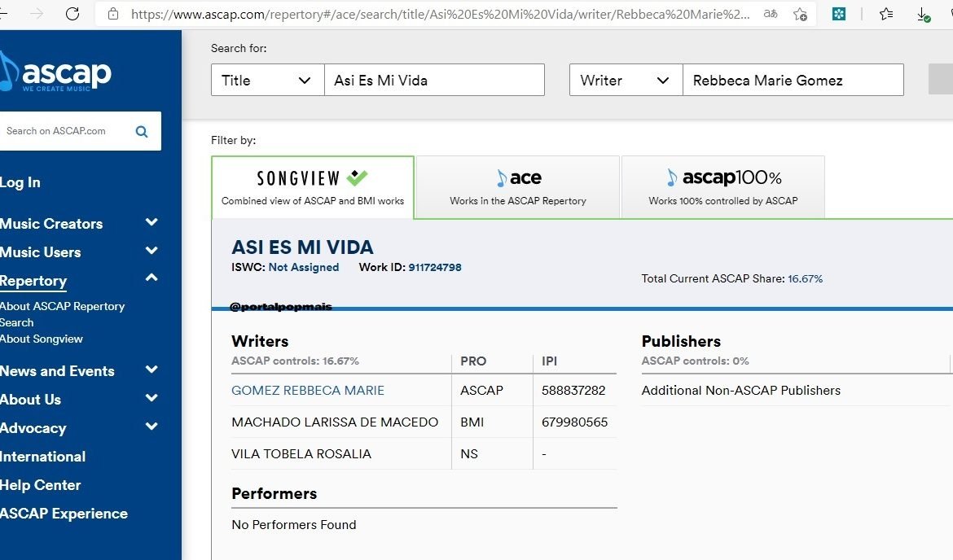This screenshot has width=953, height=560.
Task: Click the translate icon in the address bar
Action: [x=770, y=14]
